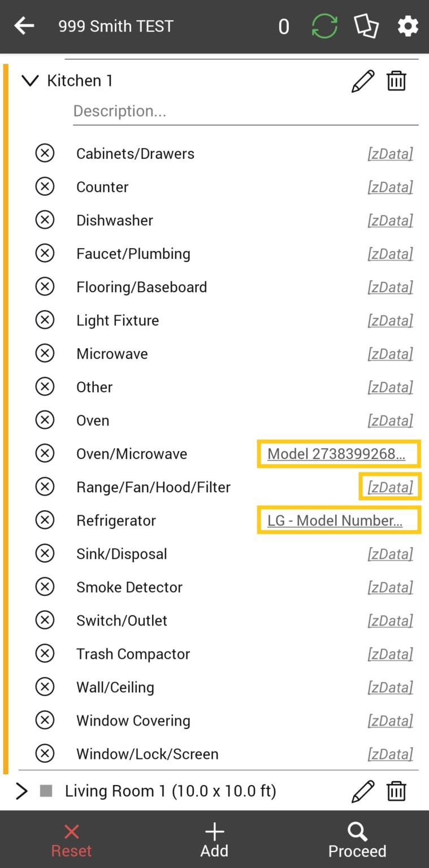Screen dimensions: 429x868
Task: Expand the Living Room 1 section
Action: click(x=21, y=791)
